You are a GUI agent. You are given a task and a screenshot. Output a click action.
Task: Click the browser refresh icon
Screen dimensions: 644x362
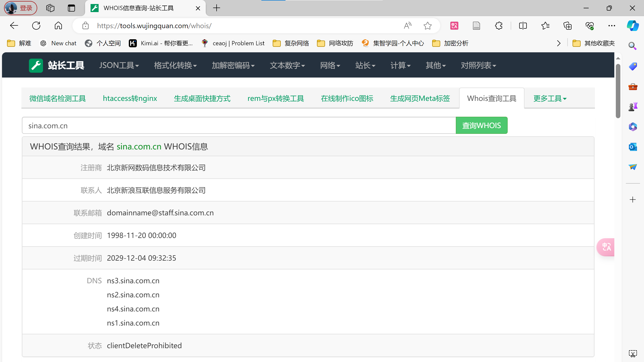[36, 26]
